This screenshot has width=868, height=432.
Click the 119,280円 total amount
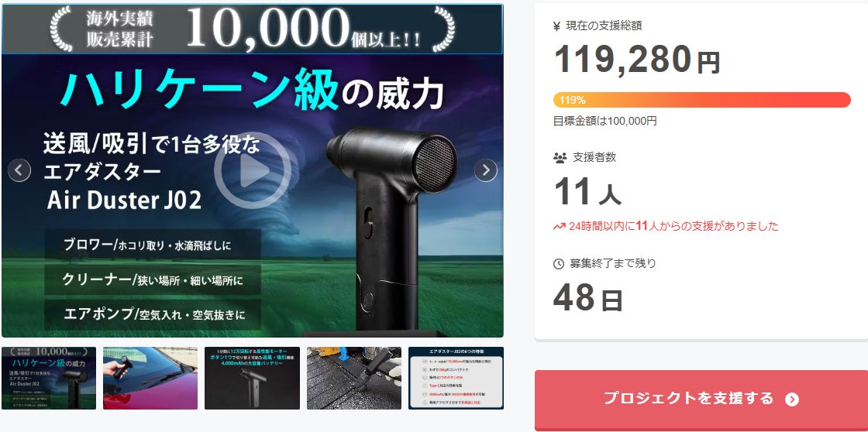(x=636, y=60)
